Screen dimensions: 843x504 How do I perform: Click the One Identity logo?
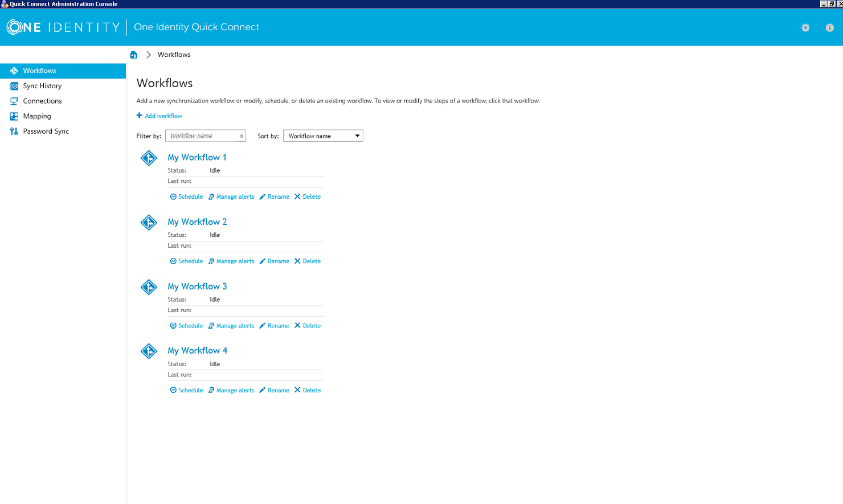[63, 27]
